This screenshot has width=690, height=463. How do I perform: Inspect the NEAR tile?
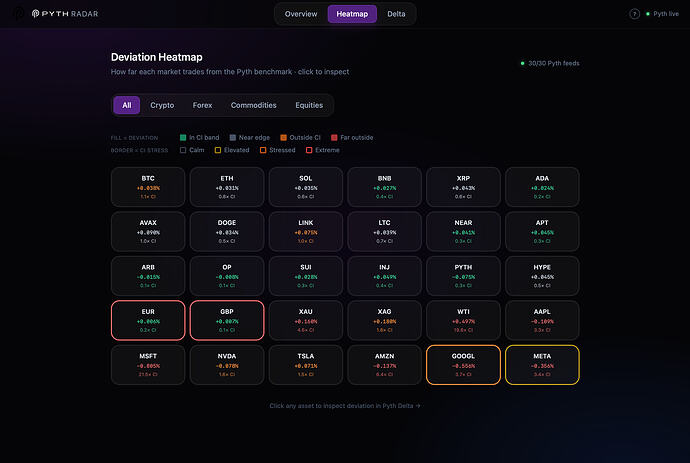pos(463,232)
